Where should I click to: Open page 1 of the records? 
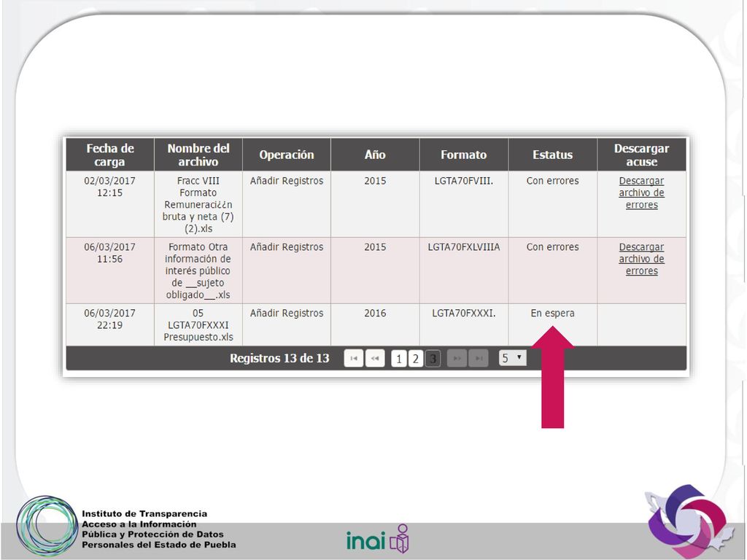click(x=399, y=358)
